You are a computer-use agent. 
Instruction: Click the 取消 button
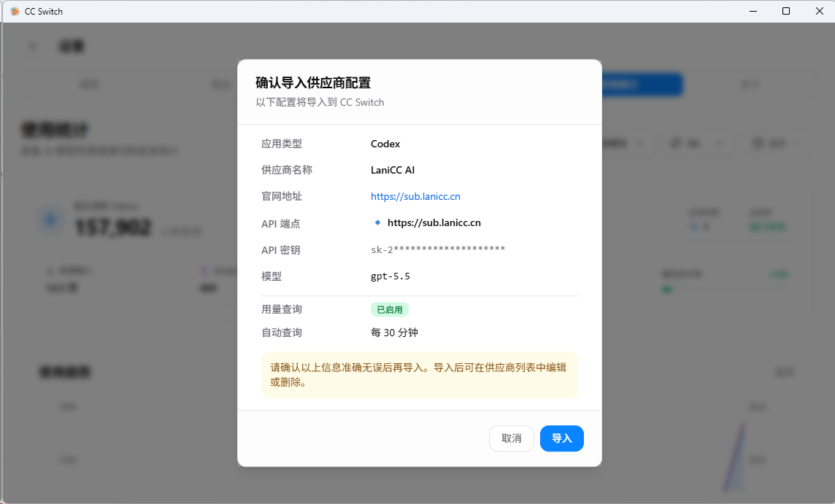[x=511, y=438]
